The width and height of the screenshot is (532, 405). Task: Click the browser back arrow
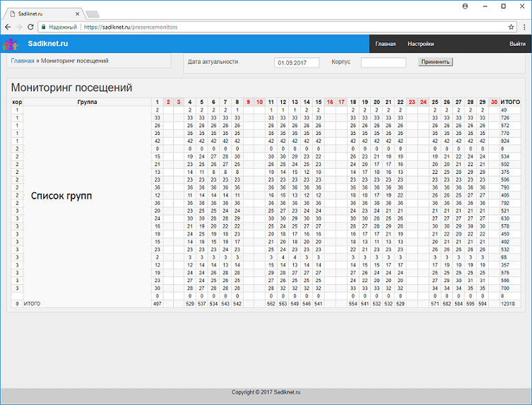pos(8,27)
